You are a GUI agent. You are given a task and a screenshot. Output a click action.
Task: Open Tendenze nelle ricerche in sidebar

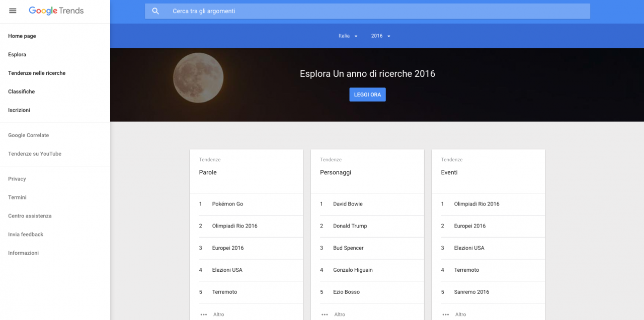(x=37, y=73)
